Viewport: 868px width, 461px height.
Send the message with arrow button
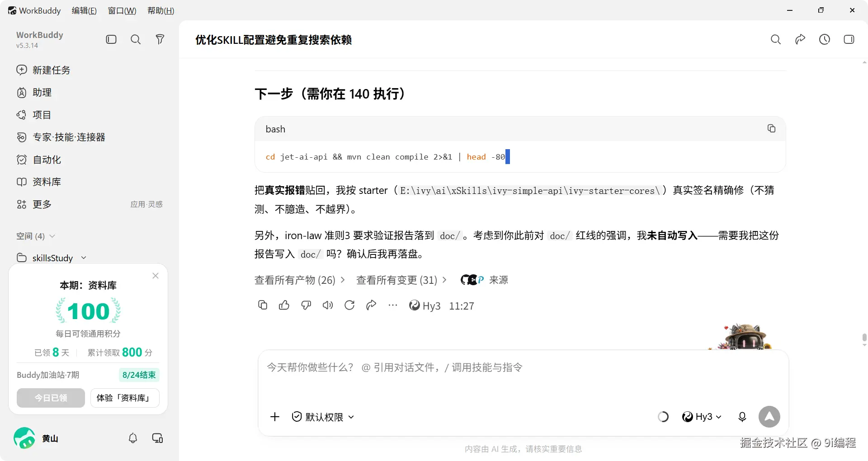click(x=769, y=417)
